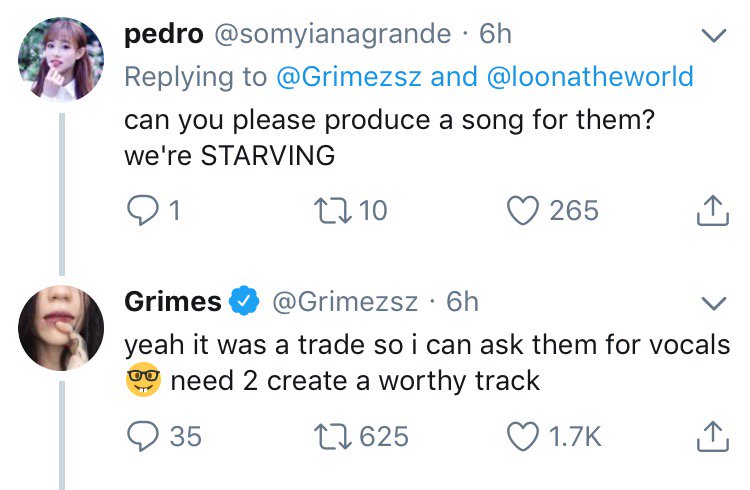This screenshot has height=490, width=750.
Task: Open dropdown menu on pedro's tweet
Action: (712, 37)
